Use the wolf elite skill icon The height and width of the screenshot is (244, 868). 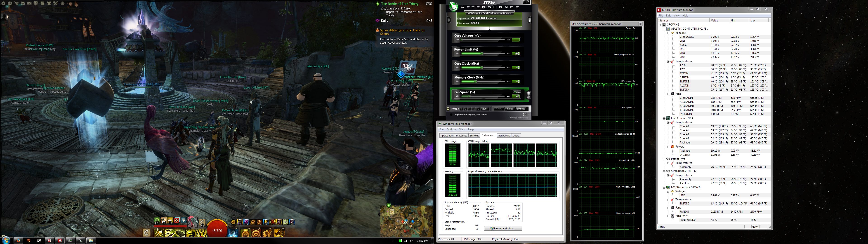[280, 233]
